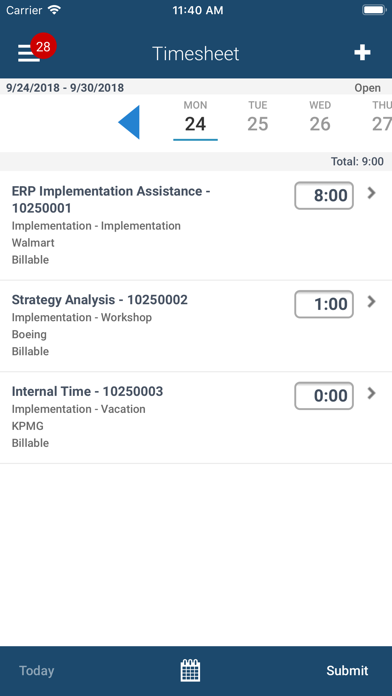Open the calendar icon in bottom bar
Viewport: 392px width, 696px height.
click(x=190, y=670)
